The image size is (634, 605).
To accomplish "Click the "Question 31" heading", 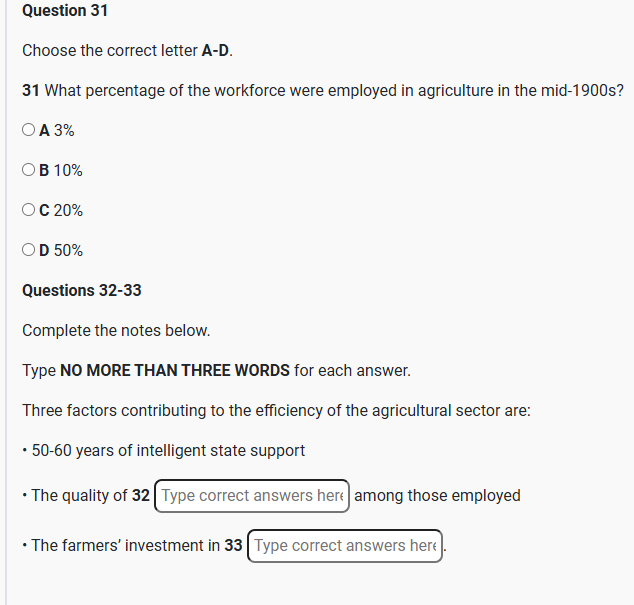I will click(65, 11).
